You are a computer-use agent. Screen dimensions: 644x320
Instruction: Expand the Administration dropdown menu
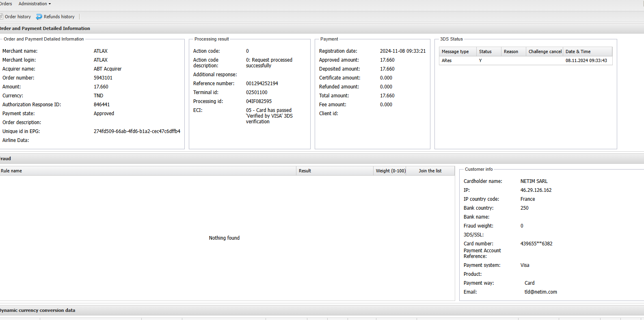pyautogui.click(x=35, y=4)
